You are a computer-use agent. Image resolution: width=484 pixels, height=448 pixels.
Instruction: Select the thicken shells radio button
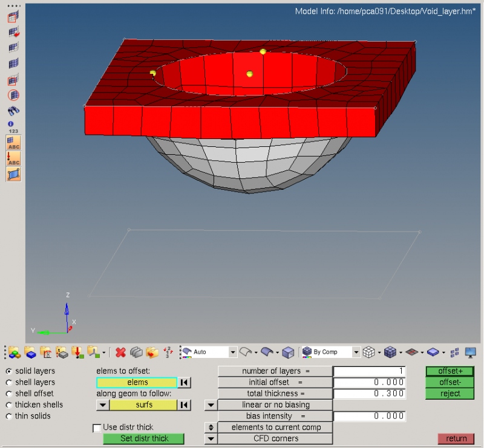coord(9,405)
